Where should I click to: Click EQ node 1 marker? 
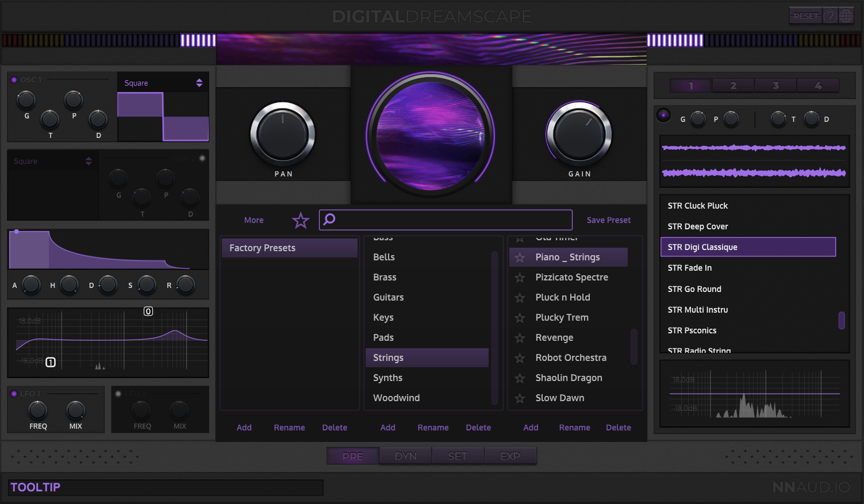pyautogui.click(x=51, y=362)
